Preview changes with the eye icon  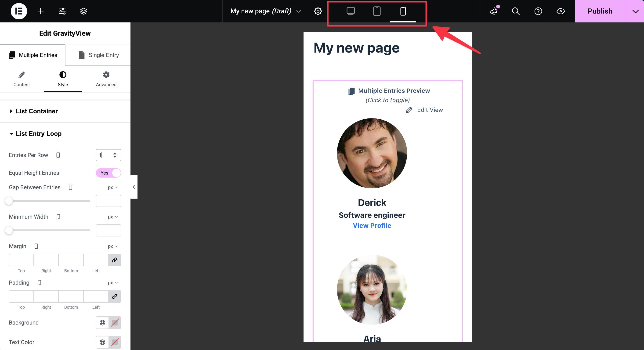click(561, 11)
